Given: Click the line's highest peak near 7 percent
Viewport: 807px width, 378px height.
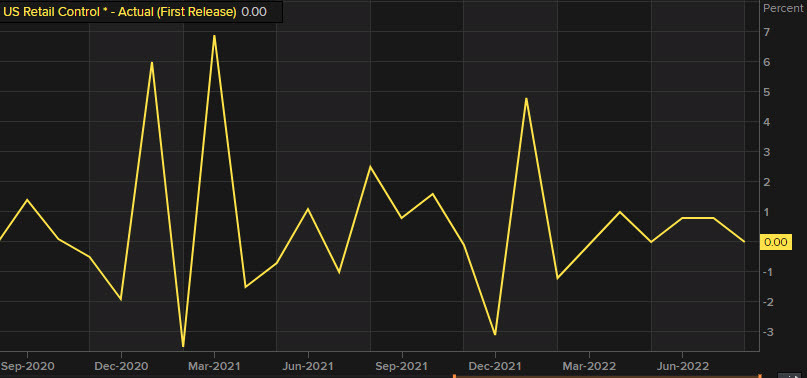Looking at the screenshot, I should 214,36.
